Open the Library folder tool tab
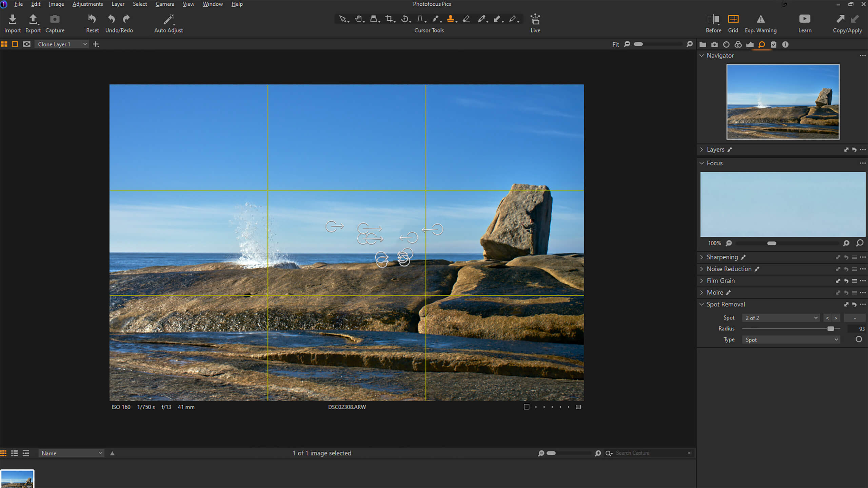Screen dimensions: 868x488 [703, 44]
